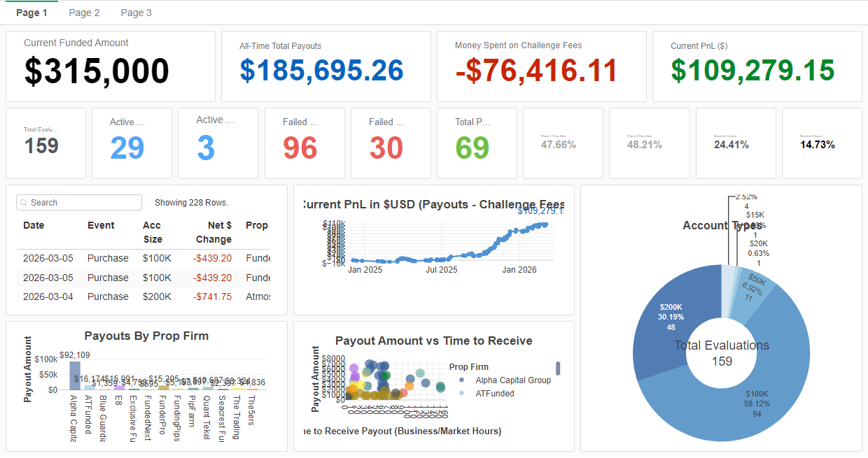This screenshot has height=458, width=868.
Task: Select the $200K slice of the donut chart
Action: point(672,315)
